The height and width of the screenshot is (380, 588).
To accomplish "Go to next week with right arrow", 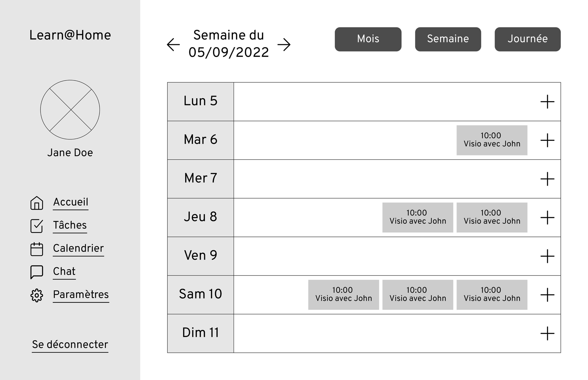I will (284, 45).
